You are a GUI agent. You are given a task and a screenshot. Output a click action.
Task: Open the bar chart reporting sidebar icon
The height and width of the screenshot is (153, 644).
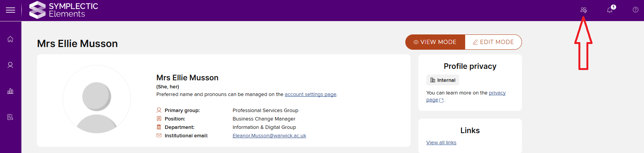coord(10,91)
